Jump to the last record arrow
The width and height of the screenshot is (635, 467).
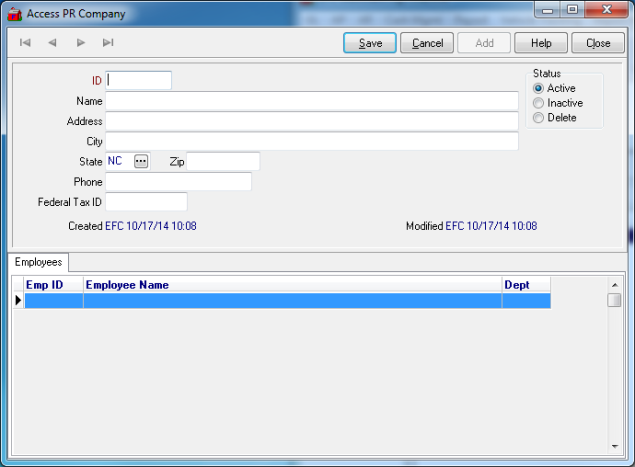pos(108,43)
